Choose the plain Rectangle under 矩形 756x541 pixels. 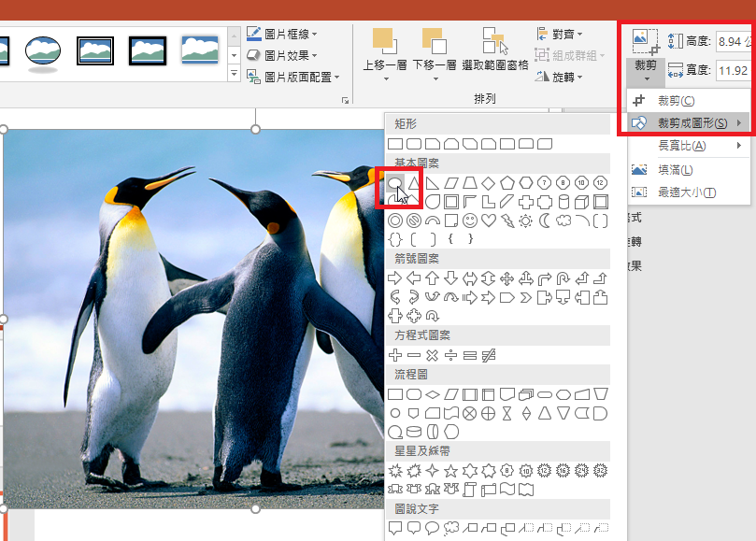coord(395,144)
